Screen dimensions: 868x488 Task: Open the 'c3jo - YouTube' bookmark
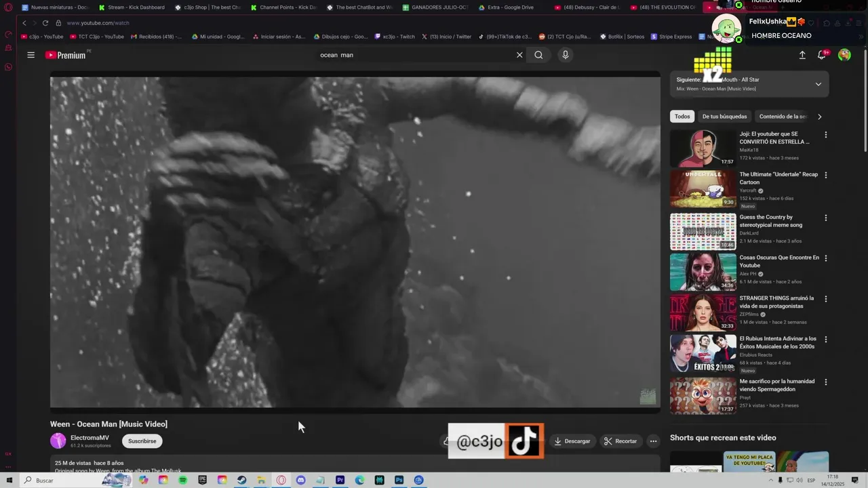42,37
